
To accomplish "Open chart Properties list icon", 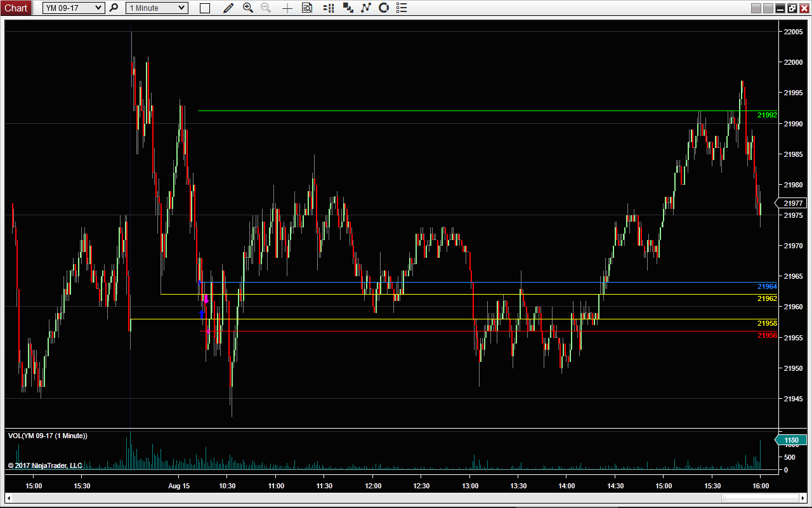I will 402,8.
